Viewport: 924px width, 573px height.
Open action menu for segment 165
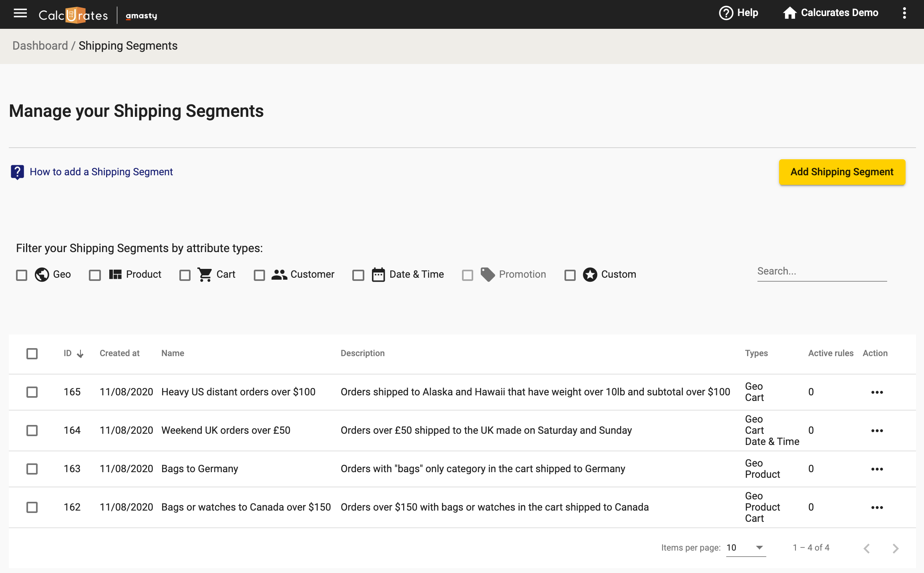[877, 392]
